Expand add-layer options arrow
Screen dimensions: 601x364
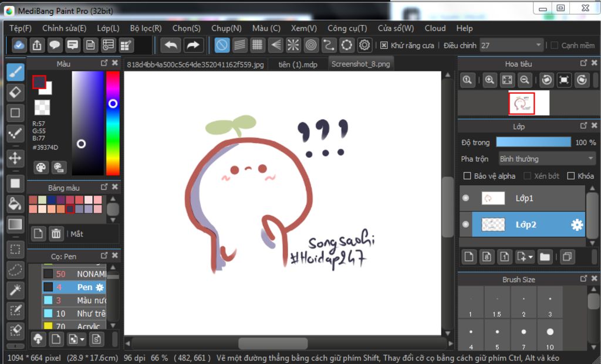(x=531, y=257)
